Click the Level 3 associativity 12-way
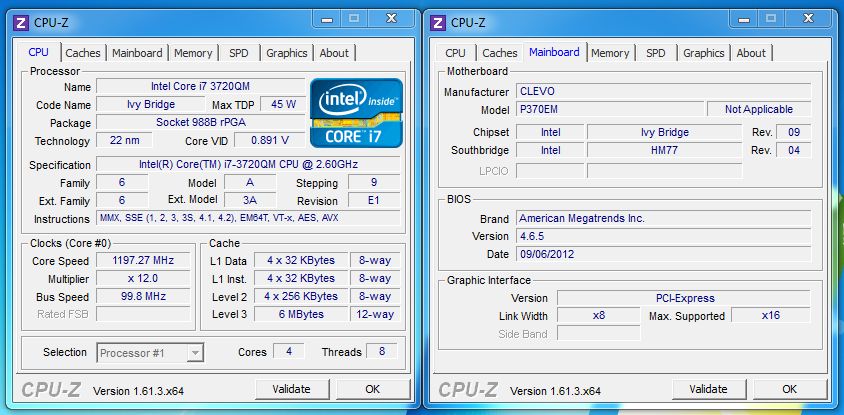This screenshot has height=415, width=844. pos(375,314)
